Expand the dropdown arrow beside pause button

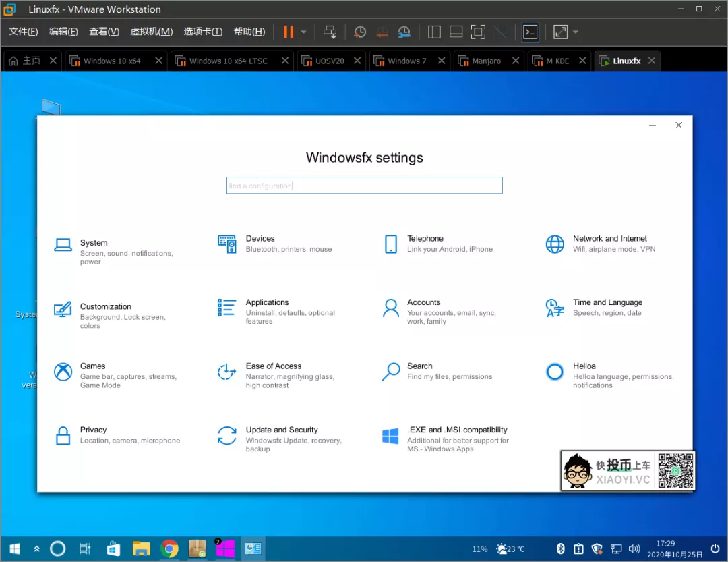coord(303,32)
